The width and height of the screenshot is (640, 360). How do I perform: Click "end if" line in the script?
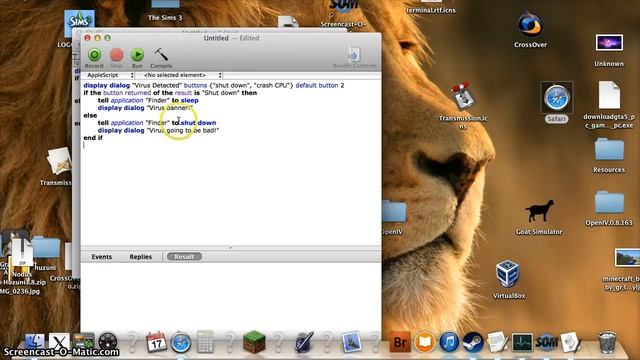pos(93,138)
